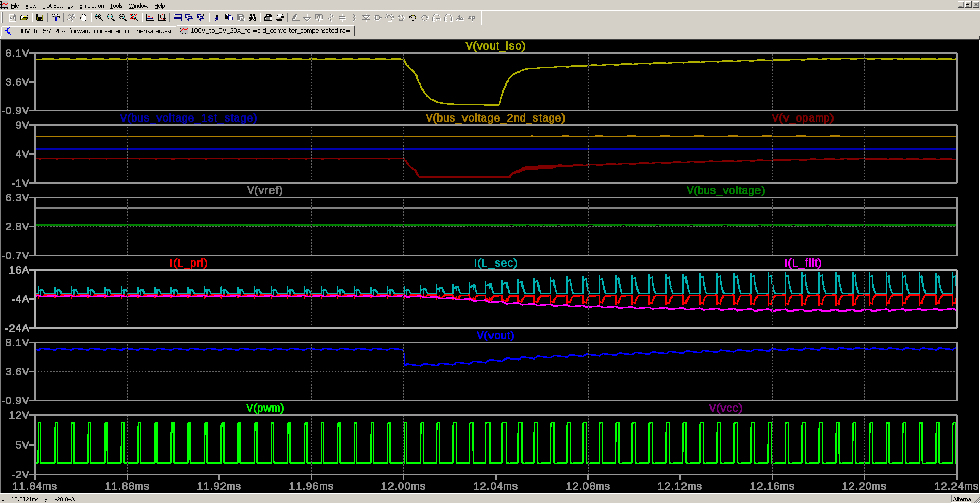980x503 pixels.
Task: Click the New Schematic toolbar icon
Action: coord(12,18)
